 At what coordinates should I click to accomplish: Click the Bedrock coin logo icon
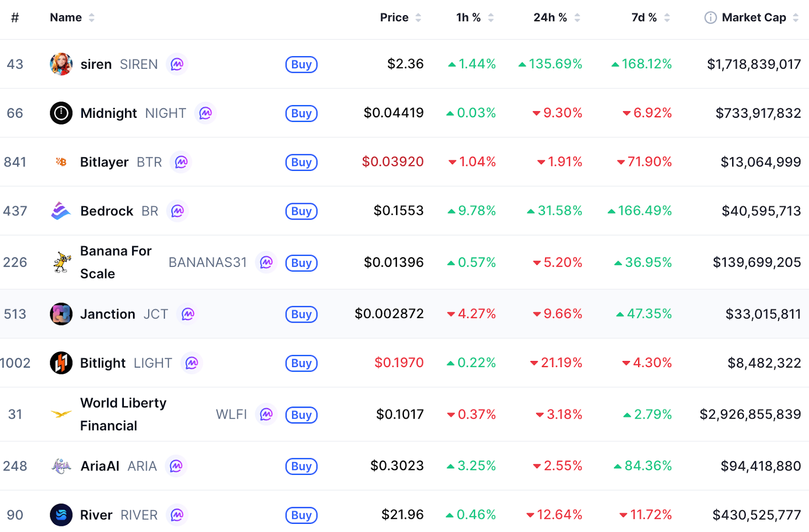coord(61,211)
